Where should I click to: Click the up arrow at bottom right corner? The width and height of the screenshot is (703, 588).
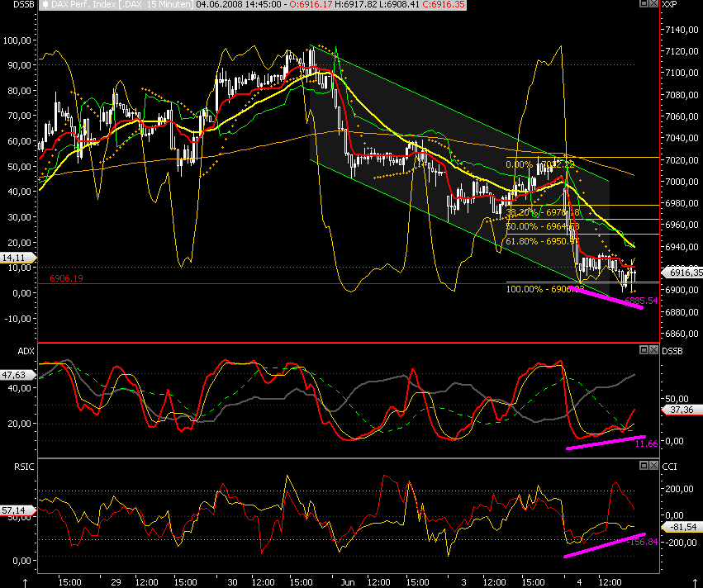click(x=695, y=582)
